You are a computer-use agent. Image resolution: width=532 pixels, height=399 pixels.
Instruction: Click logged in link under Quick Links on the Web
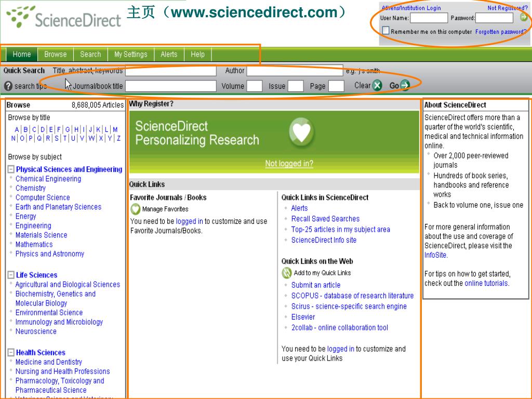pos(341,349)
